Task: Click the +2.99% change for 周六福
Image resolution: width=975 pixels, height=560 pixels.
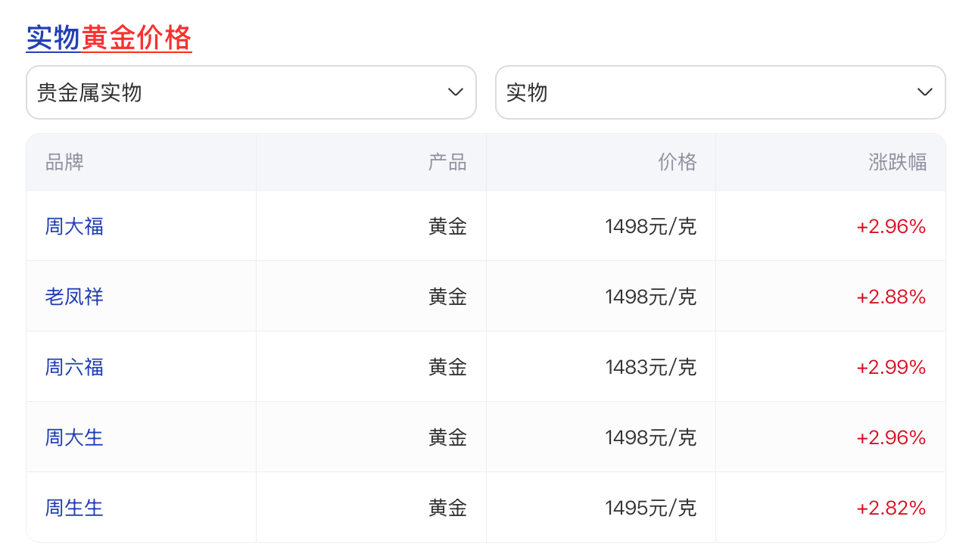Action: (891, 366)
